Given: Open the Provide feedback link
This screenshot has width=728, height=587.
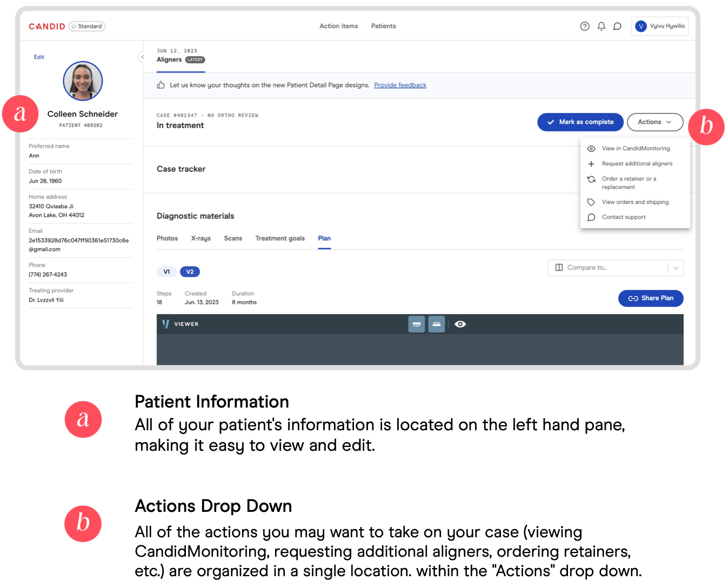Looking at the screenshot, I should [400, 85].
